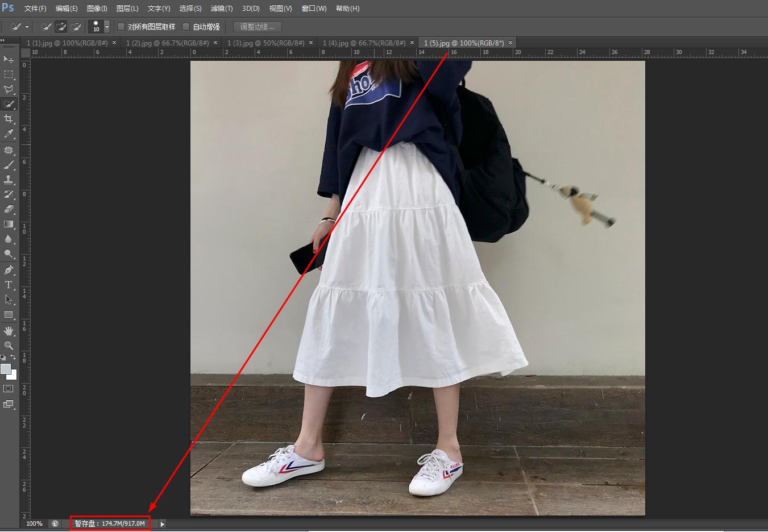Expand the status bar info menu arrow
This screenshot has height=532, width=768.
tap(162, 523)
